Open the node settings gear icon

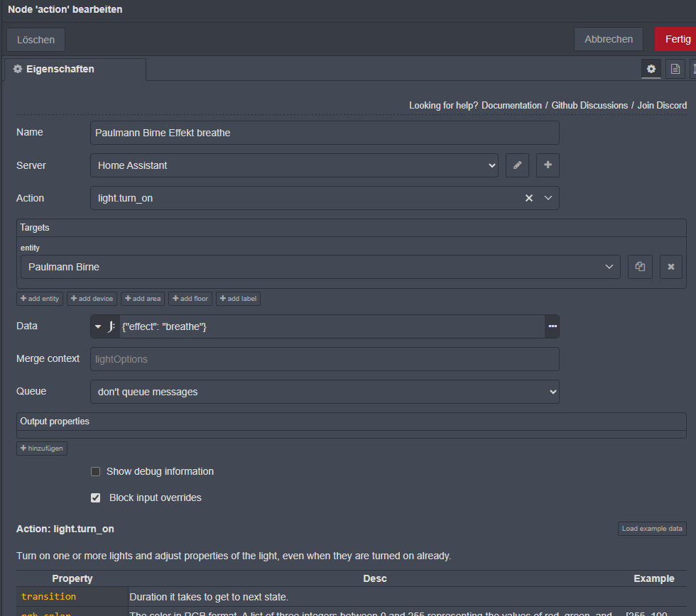point(651,69)
